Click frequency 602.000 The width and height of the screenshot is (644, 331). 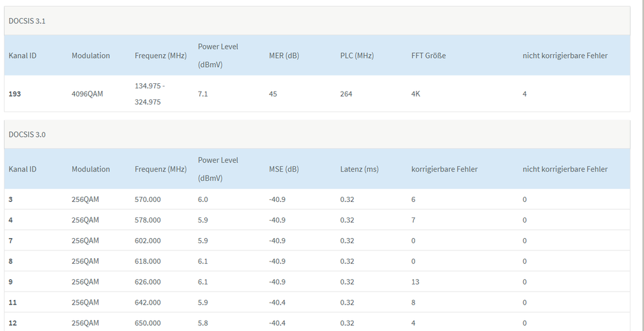[x=148, y=241]
